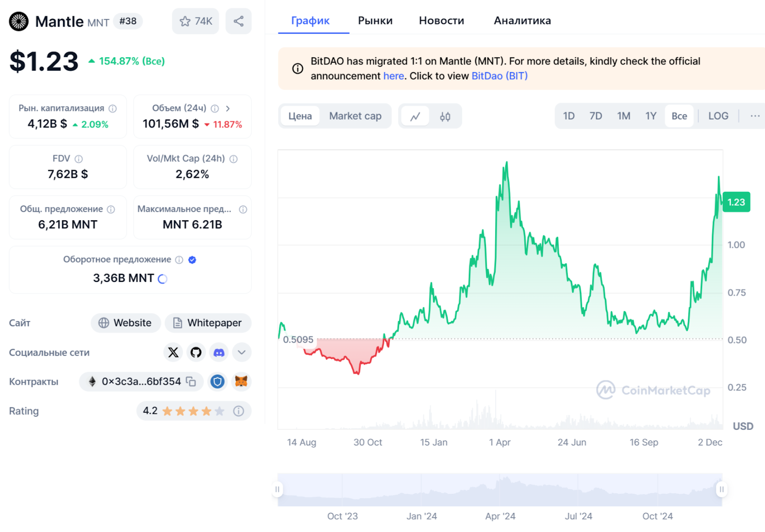Click the blue shield wallet icon
Screen dimensions: 765x532
point(218,381)
